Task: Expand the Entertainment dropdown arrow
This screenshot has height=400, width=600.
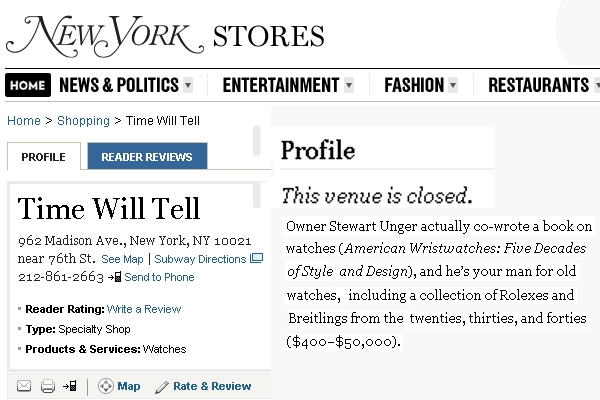Action: pyautogui.click(x=349, y=85)
